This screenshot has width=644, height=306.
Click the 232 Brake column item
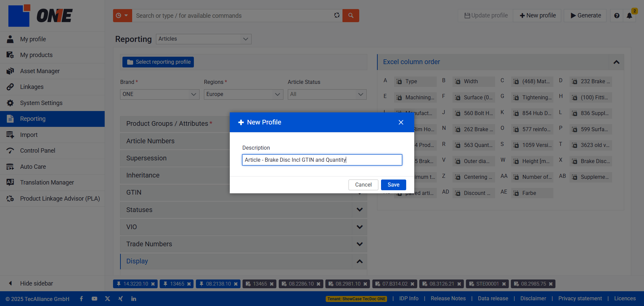click(591, 82)
